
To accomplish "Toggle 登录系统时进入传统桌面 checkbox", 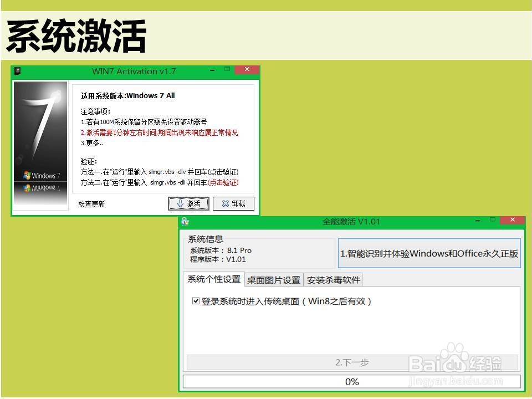I will click(x=196, y=301).
